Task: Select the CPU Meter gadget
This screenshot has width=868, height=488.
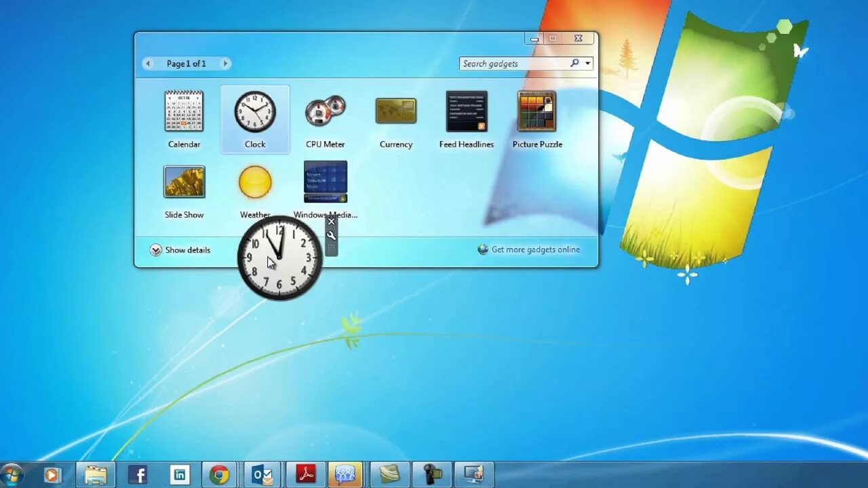Action: coord(325,110)
